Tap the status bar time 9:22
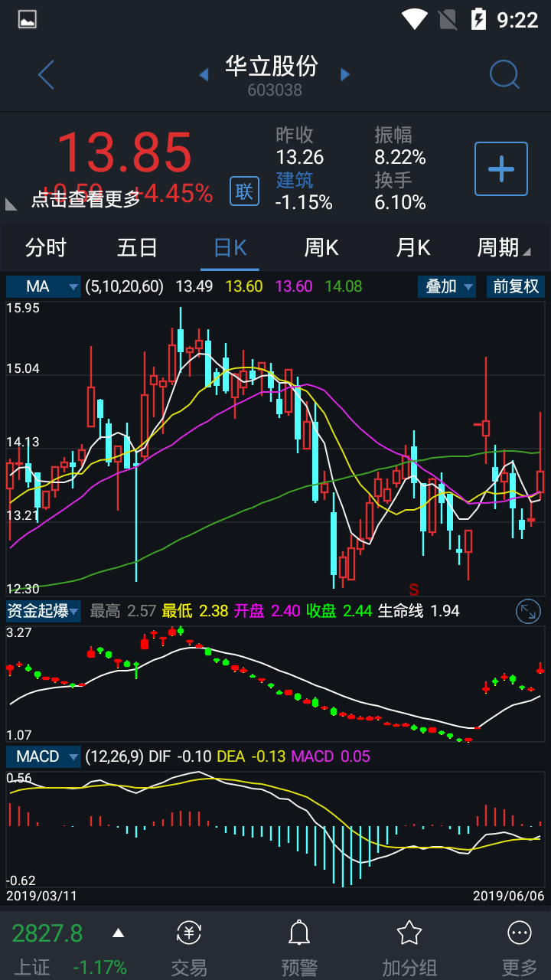This screenshot has height=980, width=551. (517, 20)
